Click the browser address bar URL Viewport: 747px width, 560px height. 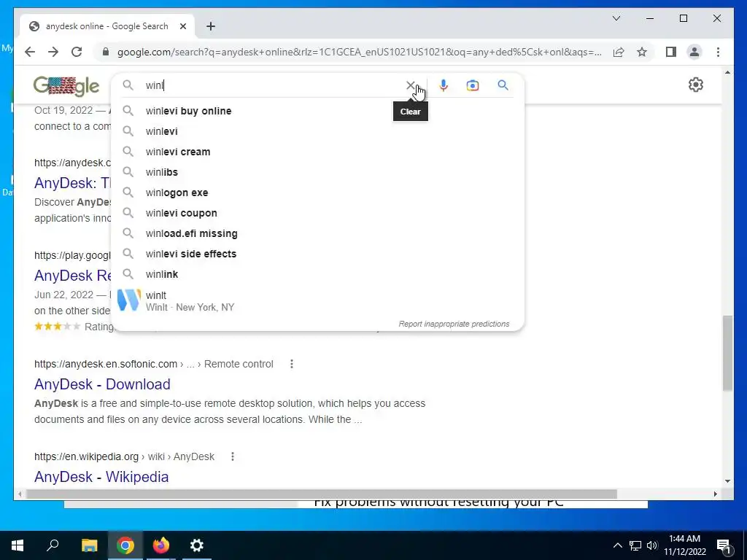[359, 52]
